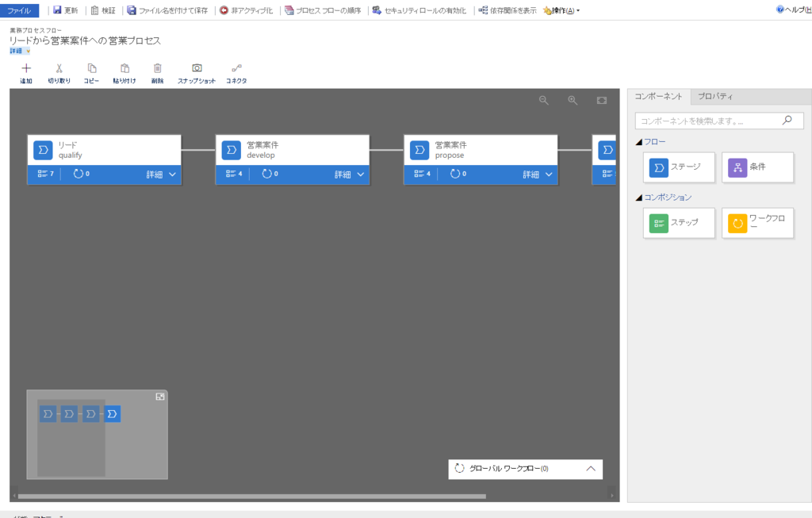Image resolution: width=812 pixels, height=518 pixels.
Task: Click the 切り取り (Cut) scissors icon
Action: 59,68
